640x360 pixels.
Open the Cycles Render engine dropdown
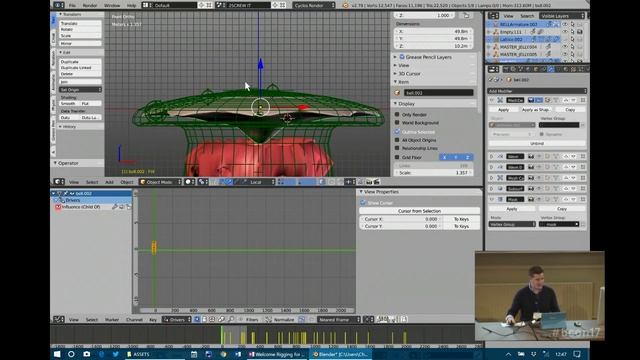point(314,5)
